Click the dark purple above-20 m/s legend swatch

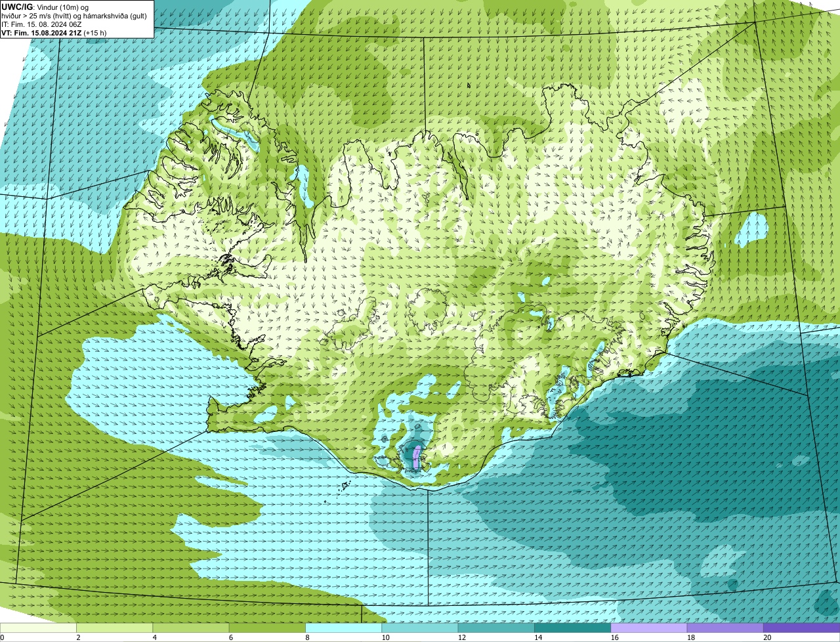(x=801, y=628)
